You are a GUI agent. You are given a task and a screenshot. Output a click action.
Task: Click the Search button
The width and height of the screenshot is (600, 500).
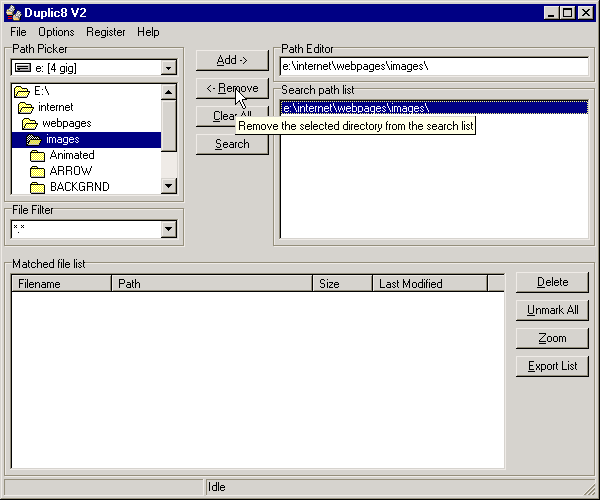click(x=232, y=144)
